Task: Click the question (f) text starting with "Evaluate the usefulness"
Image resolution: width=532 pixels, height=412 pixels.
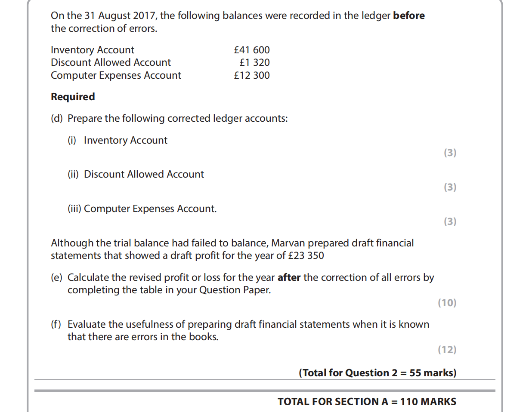Action: click(x=248, y=324)
